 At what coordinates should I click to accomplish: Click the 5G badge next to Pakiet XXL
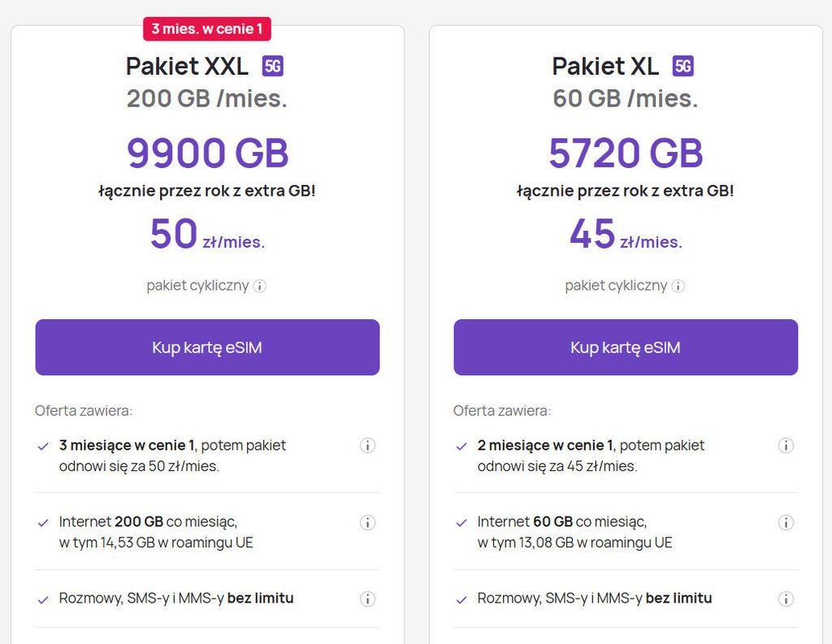(x=273, y=66)
